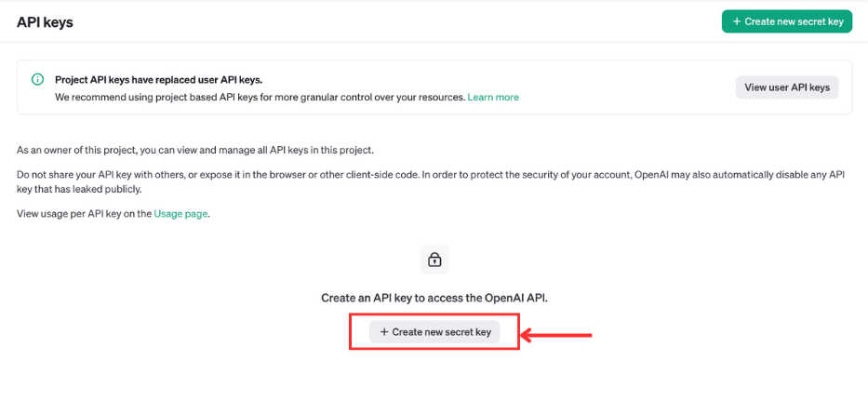868x401 pixels.
Task: Click the bold 'Project API keys have replaced' text
Action: click(x=158, y=80)
